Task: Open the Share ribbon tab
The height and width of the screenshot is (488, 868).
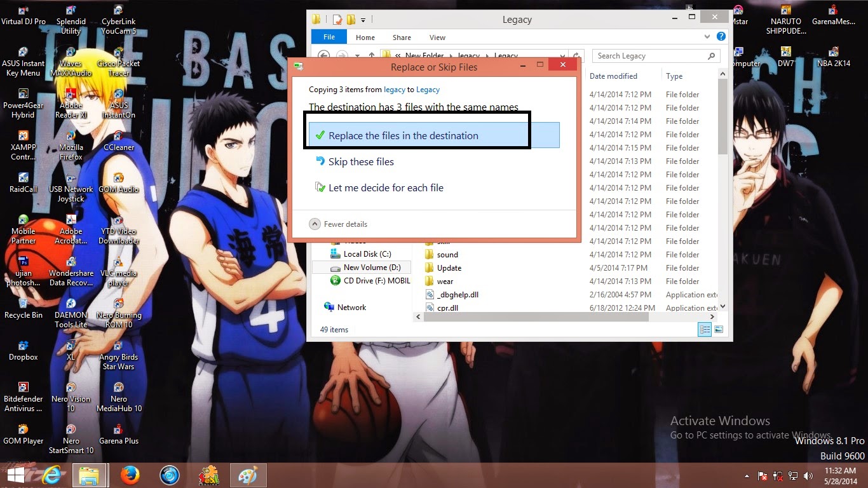Action: tap(402, 37)
